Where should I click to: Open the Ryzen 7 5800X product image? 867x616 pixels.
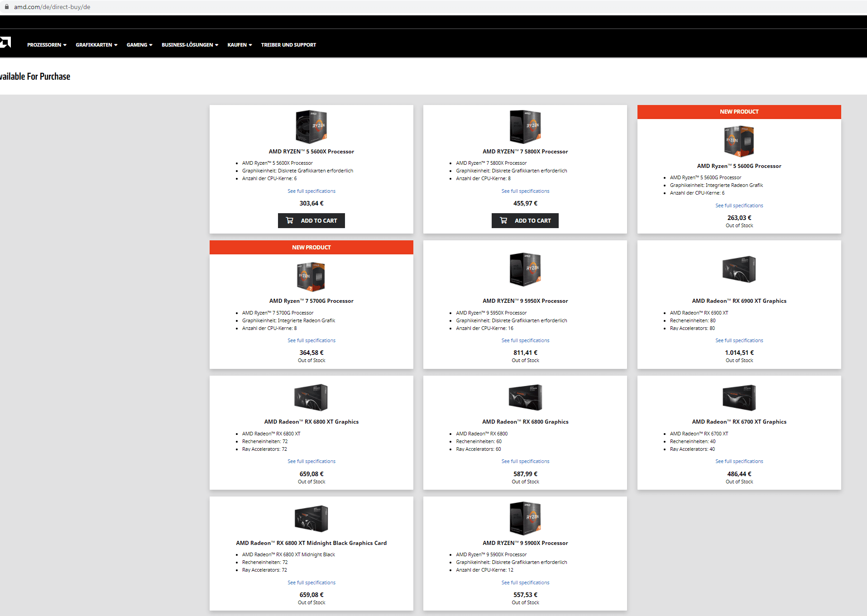pyautogui.click(x=525, y=127)
